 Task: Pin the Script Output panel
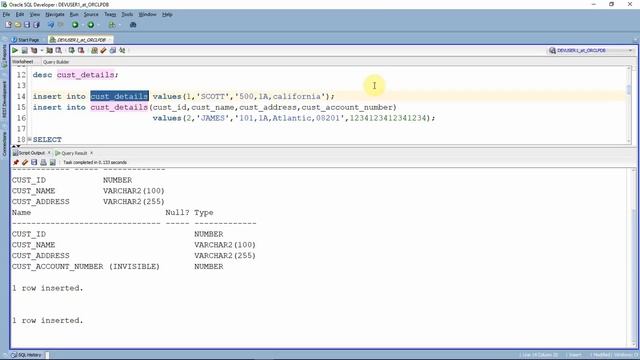tap(16, 162)
